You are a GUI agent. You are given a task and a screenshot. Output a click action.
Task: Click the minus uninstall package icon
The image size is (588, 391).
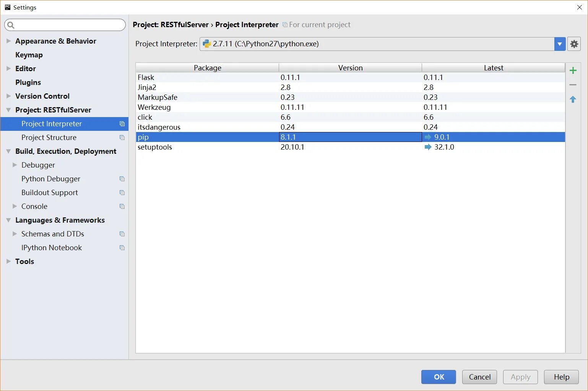pos(573,85)
